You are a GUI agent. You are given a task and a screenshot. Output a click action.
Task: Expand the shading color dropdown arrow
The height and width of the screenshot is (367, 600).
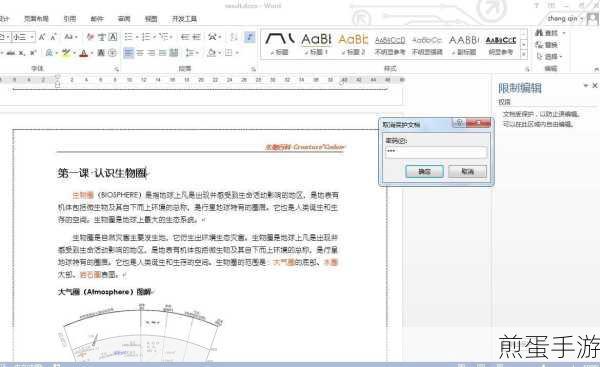[219, 53]
